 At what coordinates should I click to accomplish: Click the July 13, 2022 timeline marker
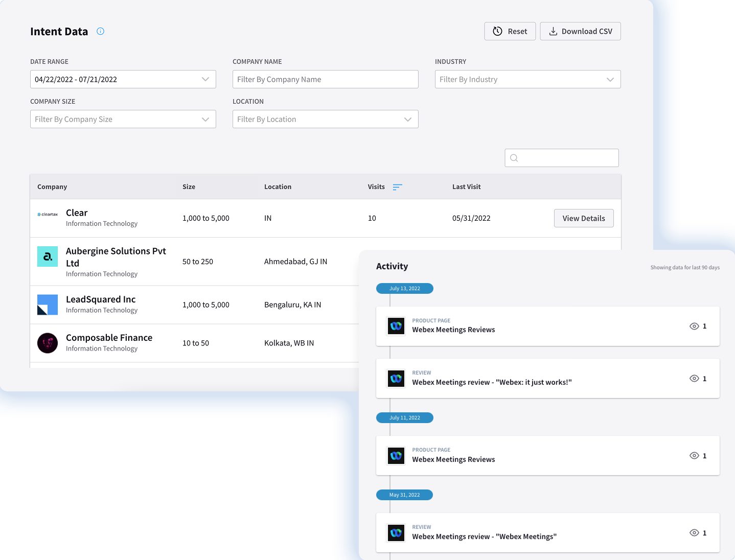pyautogui.click(x=405, y=289)
